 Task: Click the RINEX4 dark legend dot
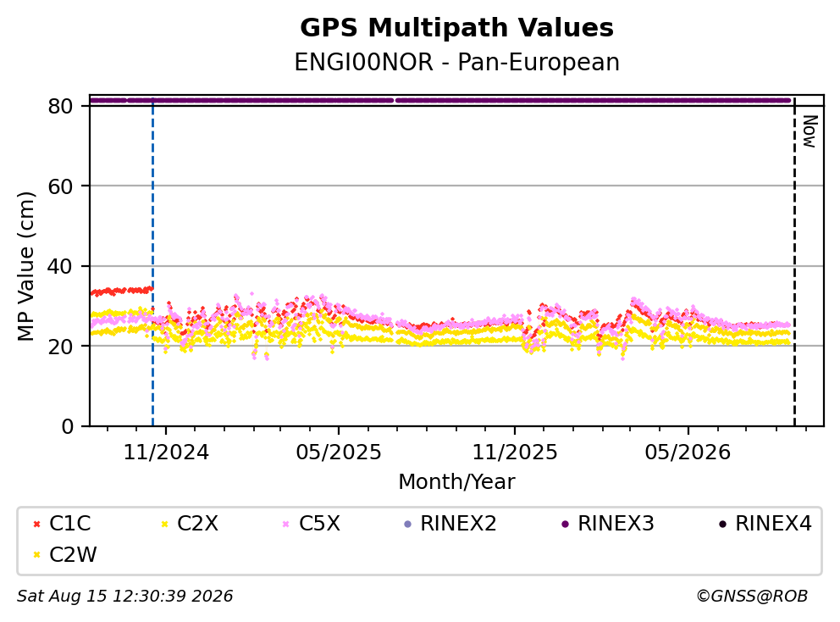(722, 524)
